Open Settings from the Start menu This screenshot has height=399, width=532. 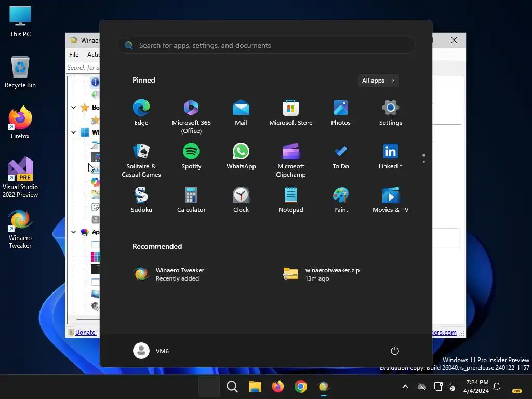391,113
